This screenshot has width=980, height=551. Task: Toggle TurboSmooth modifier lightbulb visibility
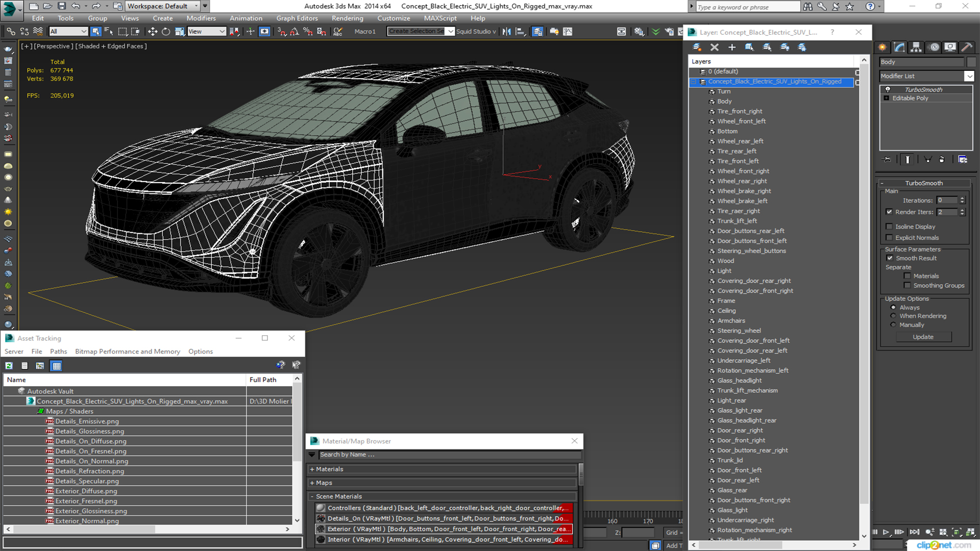point(888,89)
